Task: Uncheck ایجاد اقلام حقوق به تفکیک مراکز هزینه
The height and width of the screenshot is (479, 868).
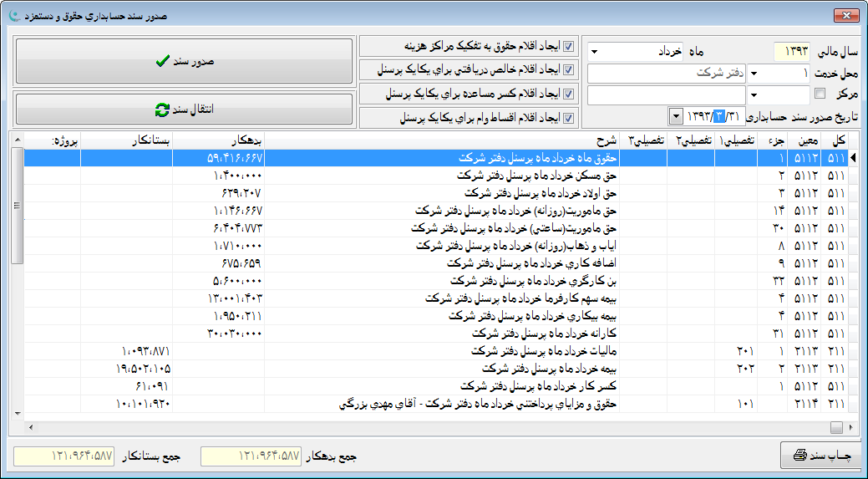Action: [569, 47]
